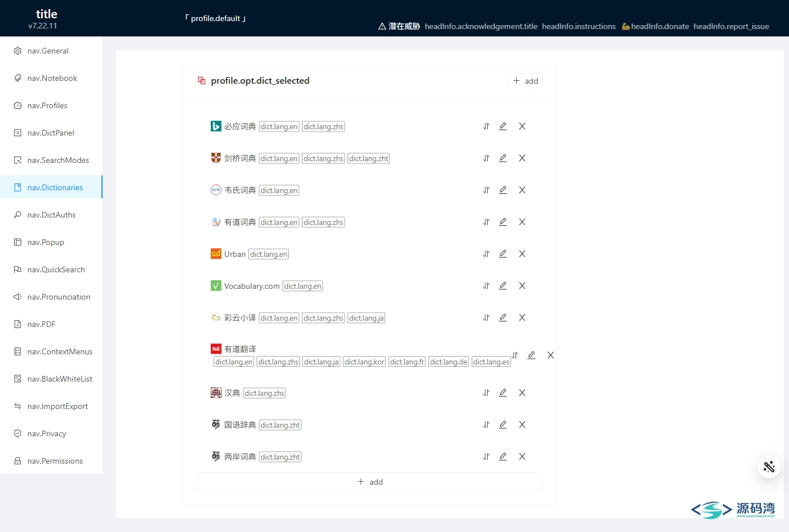Viewport: 789px width, 532px height.
Task: Click the dict.lang.zht tag of 剑桥词典
Action: pos(369,158)
